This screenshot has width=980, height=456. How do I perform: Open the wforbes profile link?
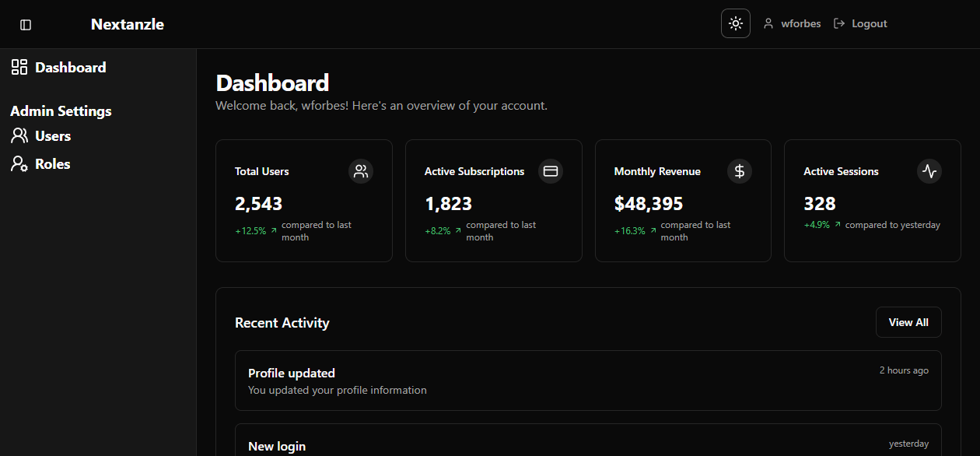pyautogui.click(x=792, y=23)
